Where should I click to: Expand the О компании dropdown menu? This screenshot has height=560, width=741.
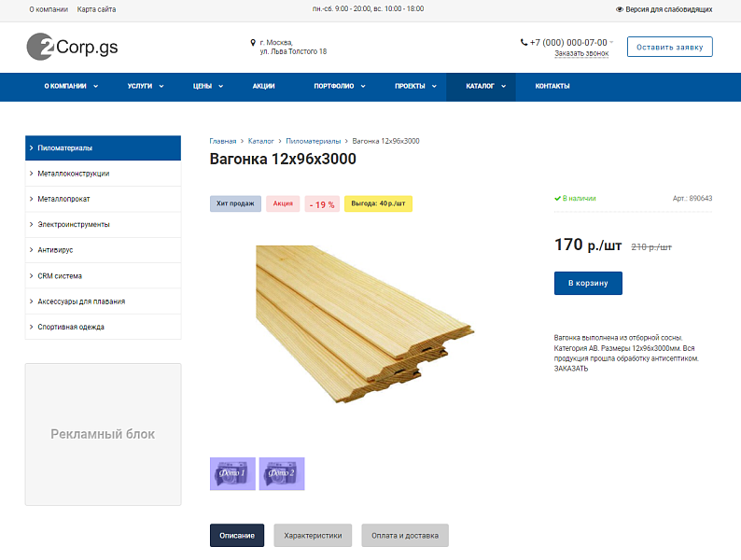pos(71,87)
